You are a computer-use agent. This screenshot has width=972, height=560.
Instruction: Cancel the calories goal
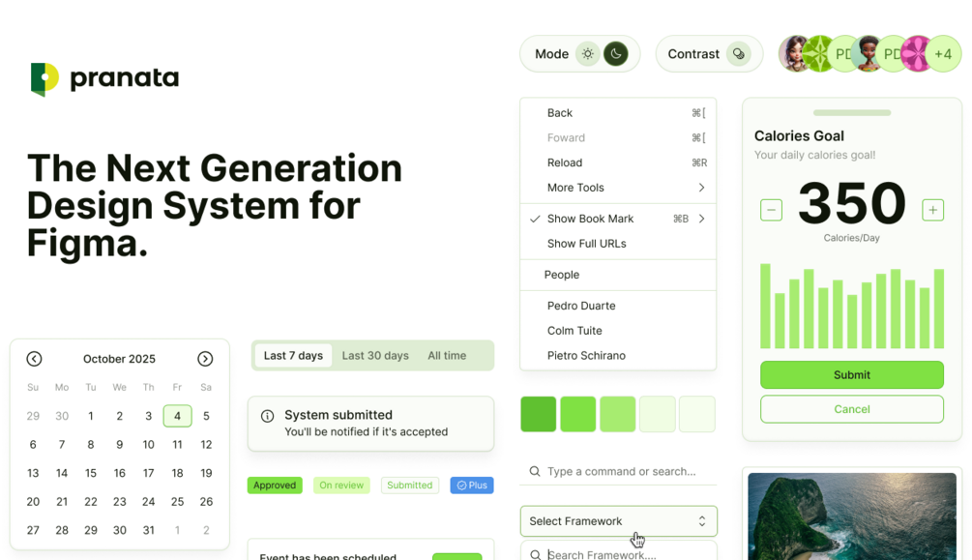[852, 409]
